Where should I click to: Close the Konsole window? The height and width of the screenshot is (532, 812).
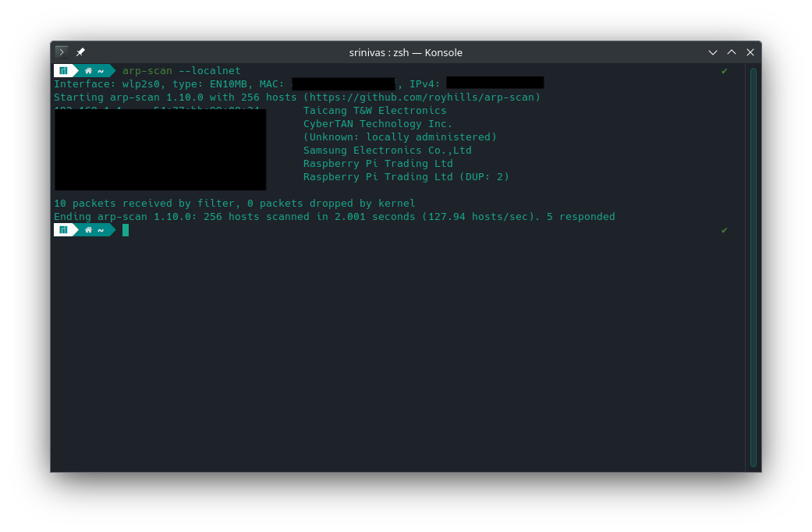pos(750,52)
